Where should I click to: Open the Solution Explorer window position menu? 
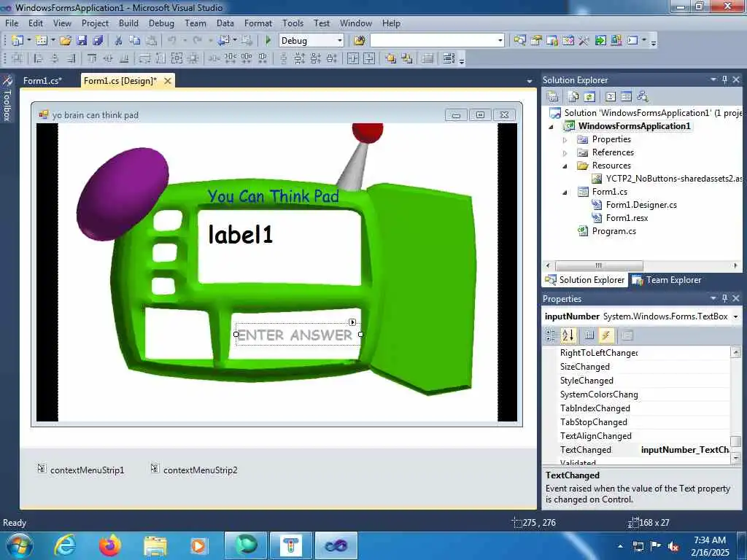[x=713, y=79]
